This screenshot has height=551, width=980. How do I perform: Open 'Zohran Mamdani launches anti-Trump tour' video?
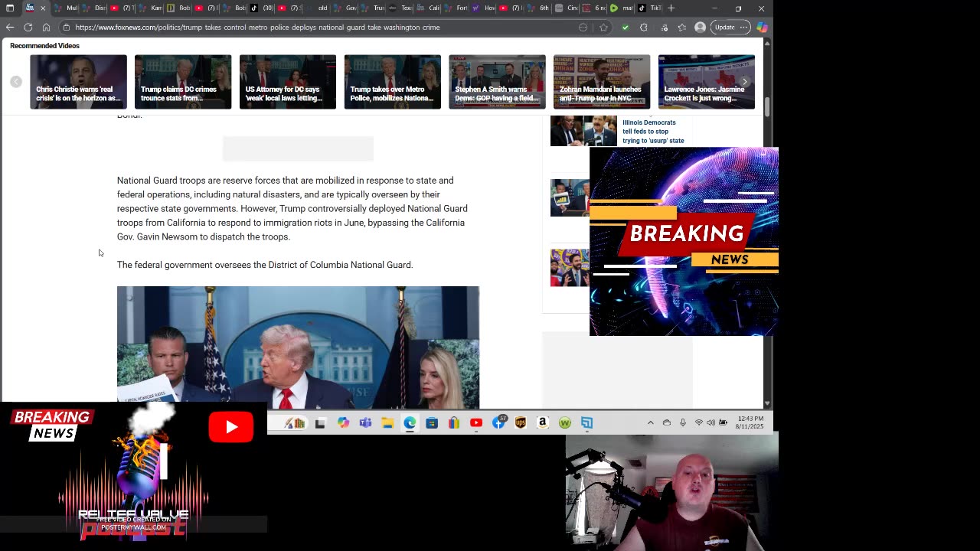click(602, 82)
